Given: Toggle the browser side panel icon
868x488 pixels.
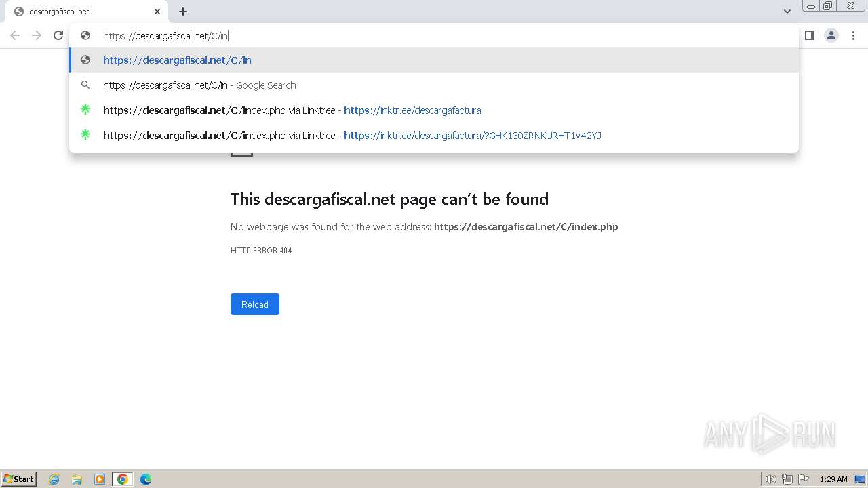Looking at the screenshot, I should click(810, 35).
